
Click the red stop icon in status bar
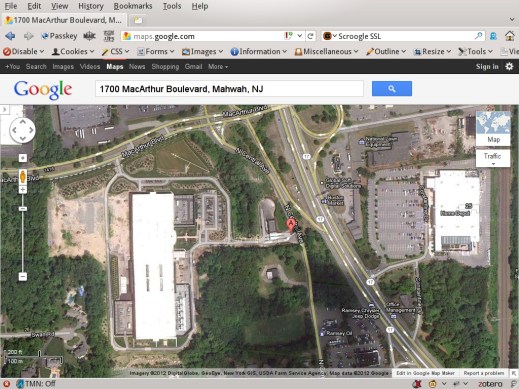click(6, 384)
